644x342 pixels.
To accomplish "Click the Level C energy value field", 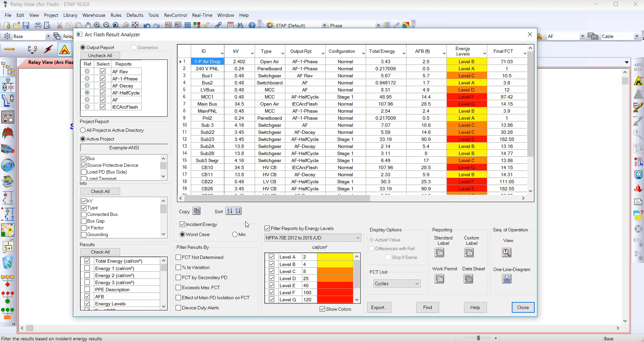I will (309, 271).
